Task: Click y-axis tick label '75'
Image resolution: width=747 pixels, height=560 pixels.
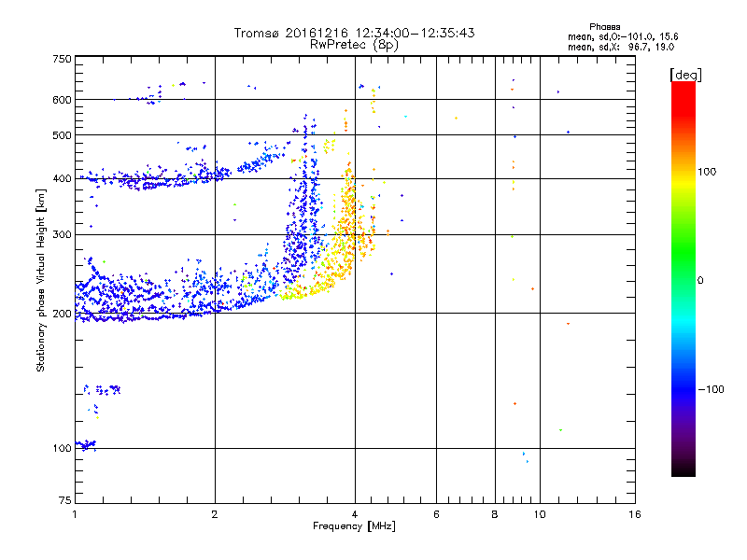Action: [65, 500]
